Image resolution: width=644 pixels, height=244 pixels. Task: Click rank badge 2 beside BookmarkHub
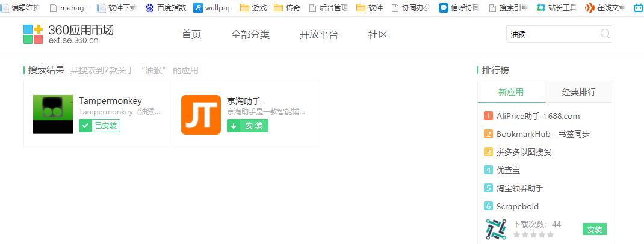click(488, 134)
